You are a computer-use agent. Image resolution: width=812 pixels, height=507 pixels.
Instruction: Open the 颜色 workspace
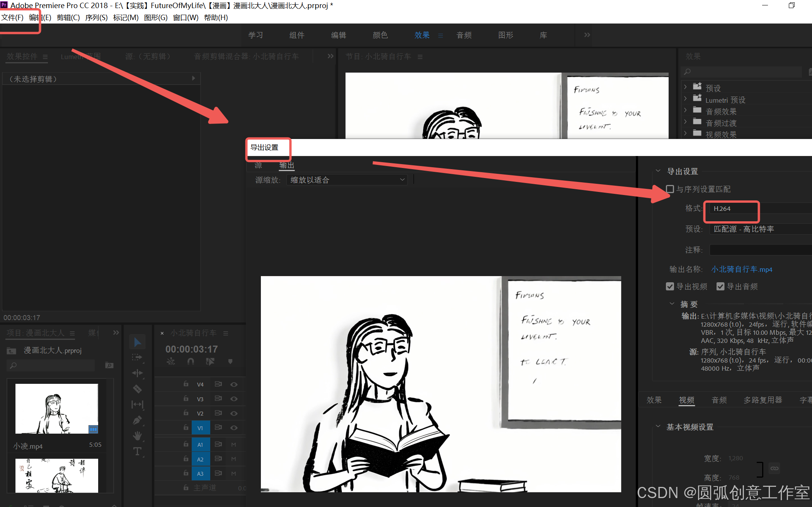click(380, 35)
